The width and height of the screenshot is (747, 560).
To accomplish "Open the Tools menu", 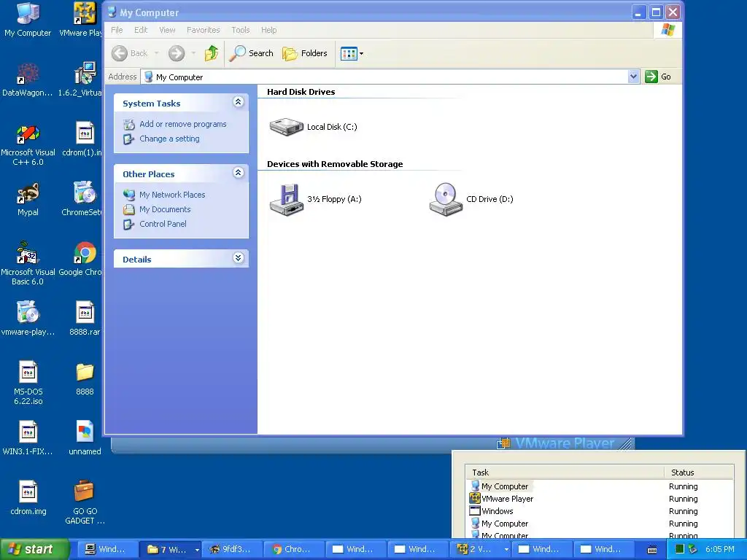I will click(x=241, y=30).
